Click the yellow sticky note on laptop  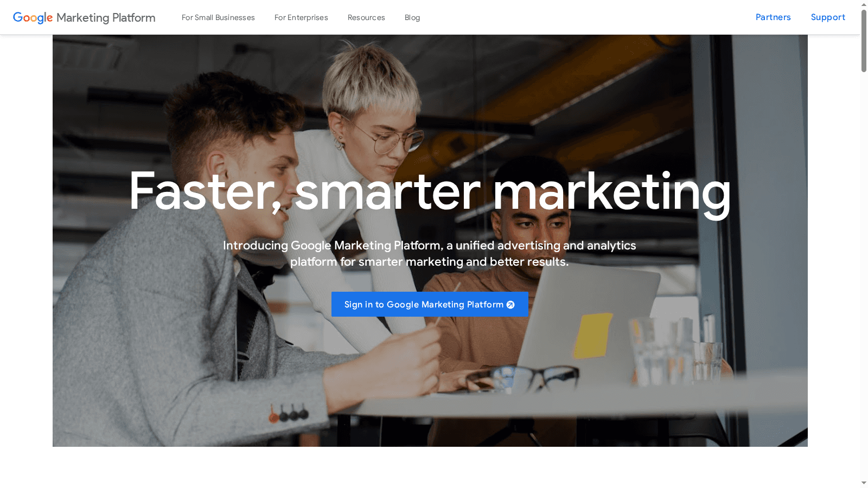593,336
